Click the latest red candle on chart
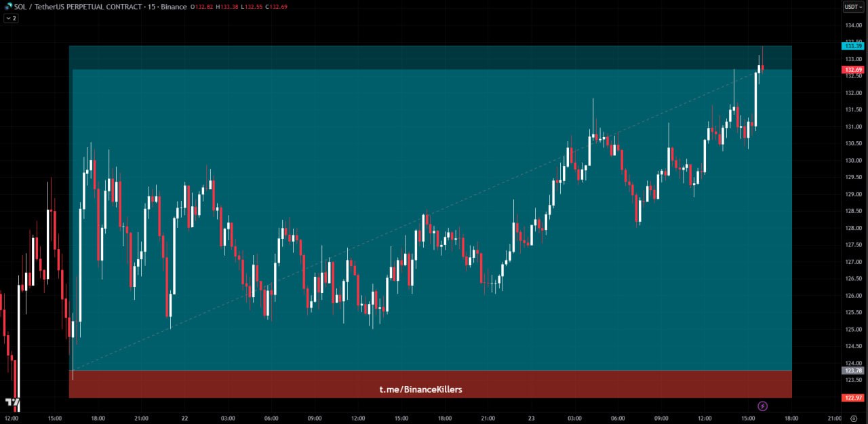868x424 pixels. [763, 66]
